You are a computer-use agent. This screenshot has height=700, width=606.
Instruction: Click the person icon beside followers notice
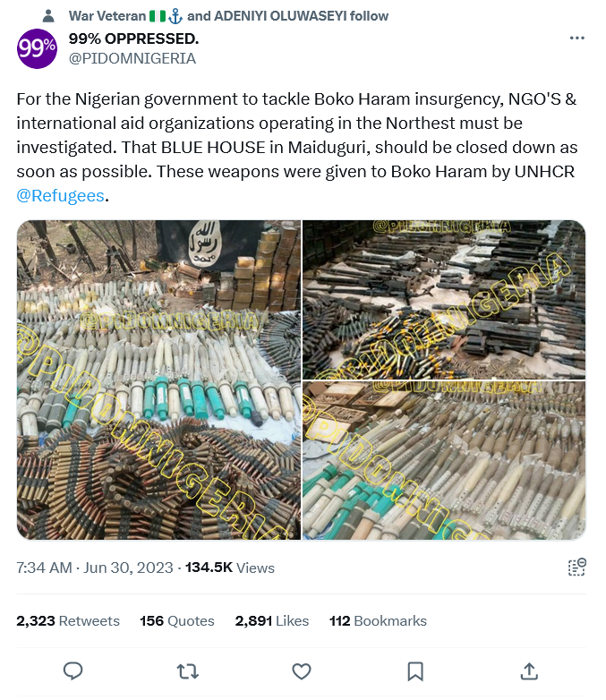click(48, 16)
